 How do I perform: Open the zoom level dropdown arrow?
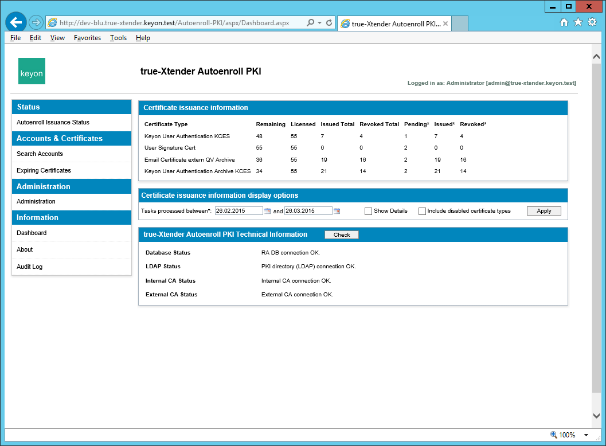pyautogui.click(x=586, y=435)
